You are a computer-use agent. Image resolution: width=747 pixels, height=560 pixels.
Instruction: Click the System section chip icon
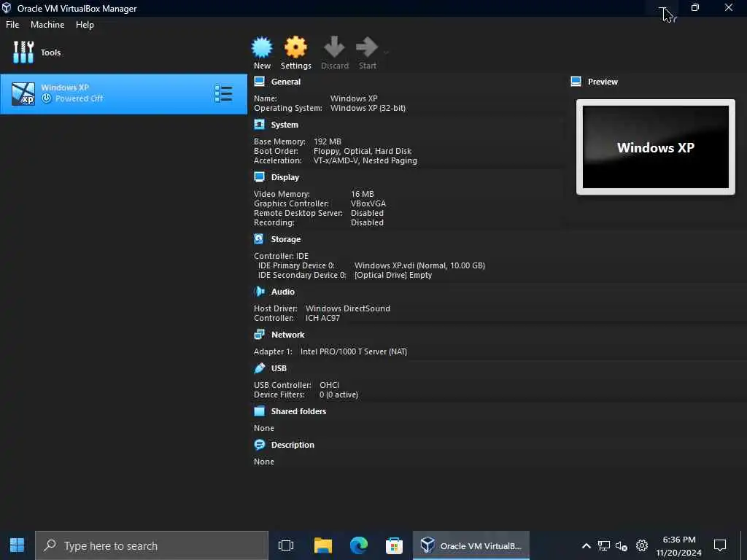tap(259, 124)
